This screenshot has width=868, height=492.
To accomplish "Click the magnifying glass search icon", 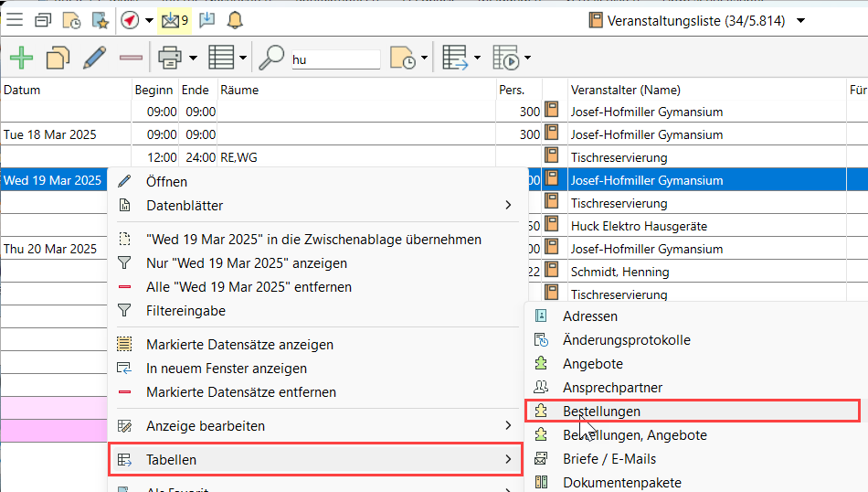I will point(271,59).
